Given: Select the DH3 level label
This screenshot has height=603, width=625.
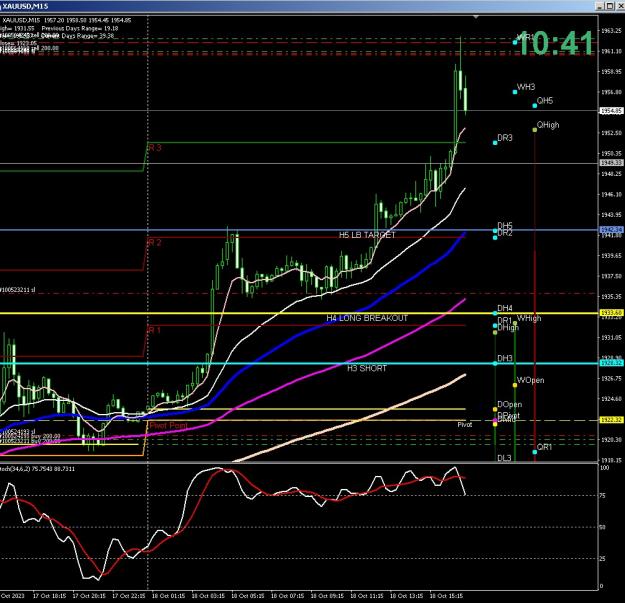Looking at the screenshot, I should click(x=505, y=358).
